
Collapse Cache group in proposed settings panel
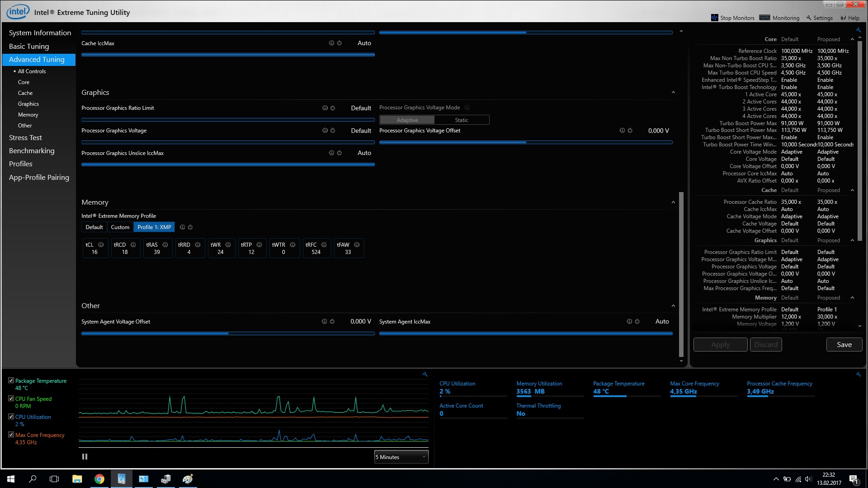[852, 190]
